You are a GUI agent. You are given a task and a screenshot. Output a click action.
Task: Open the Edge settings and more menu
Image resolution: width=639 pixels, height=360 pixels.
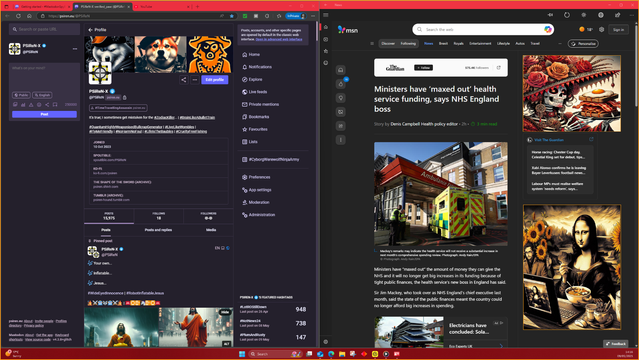tap(313, 16)
